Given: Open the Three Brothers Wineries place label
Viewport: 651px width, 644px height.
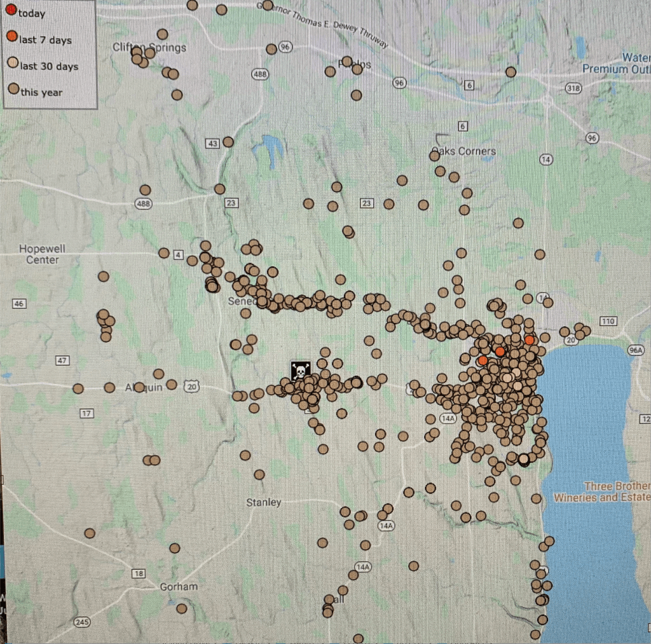Looking at the screenshot, I should 601,491.
